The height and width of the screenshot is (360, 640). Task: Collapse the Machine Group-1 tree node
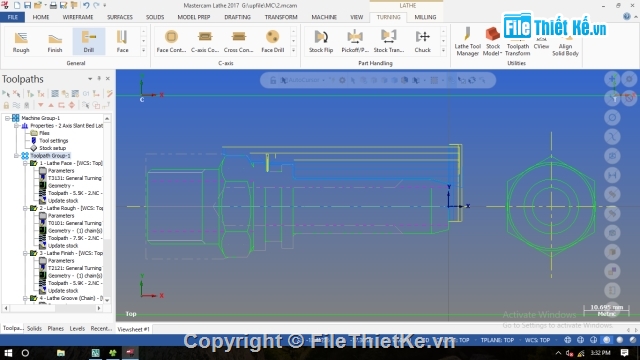[x=7, y=118]
